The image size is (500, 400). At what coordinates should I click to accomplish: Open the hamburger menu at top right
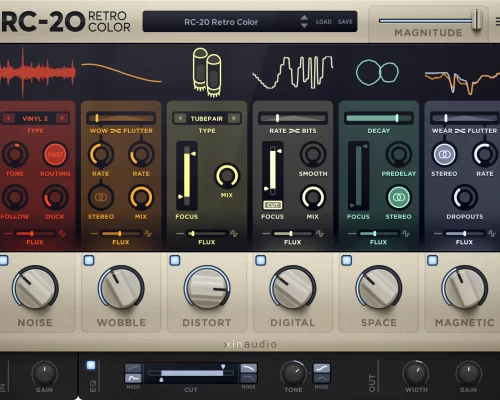point(497,22)
